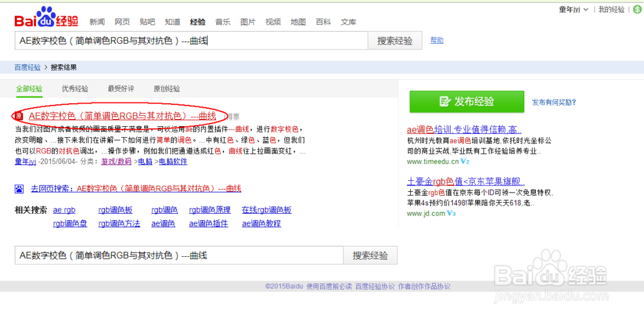
Task: Select the 全部经验 tab
Action: (x=29, y=89)
